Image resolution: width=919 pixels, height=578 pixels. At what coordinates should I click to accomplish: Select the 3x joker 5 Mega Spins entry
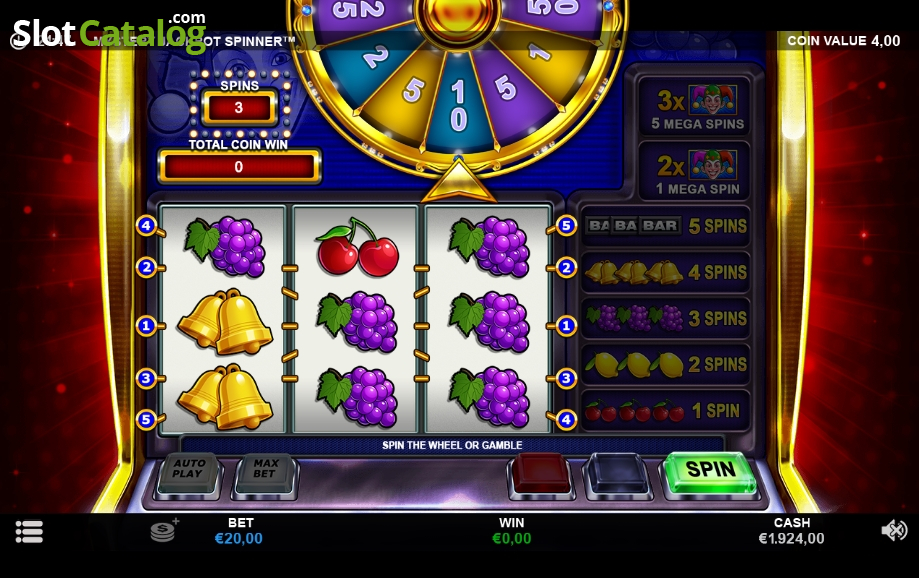(695, 106)
